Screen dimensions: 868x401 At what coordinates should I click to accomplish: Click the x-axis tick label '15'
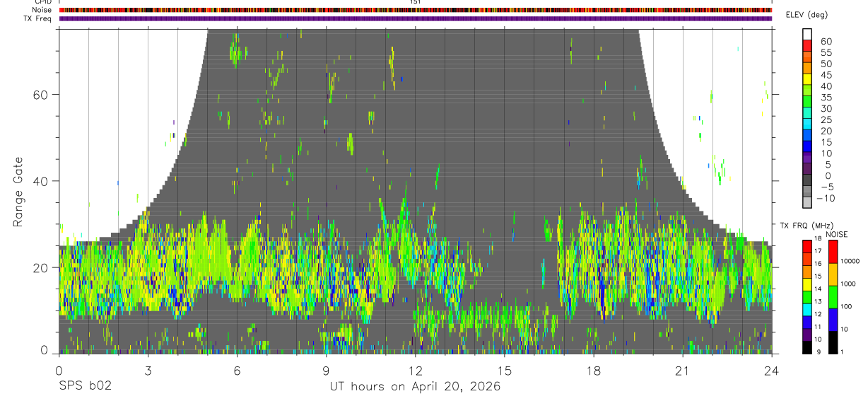point(505,371)
